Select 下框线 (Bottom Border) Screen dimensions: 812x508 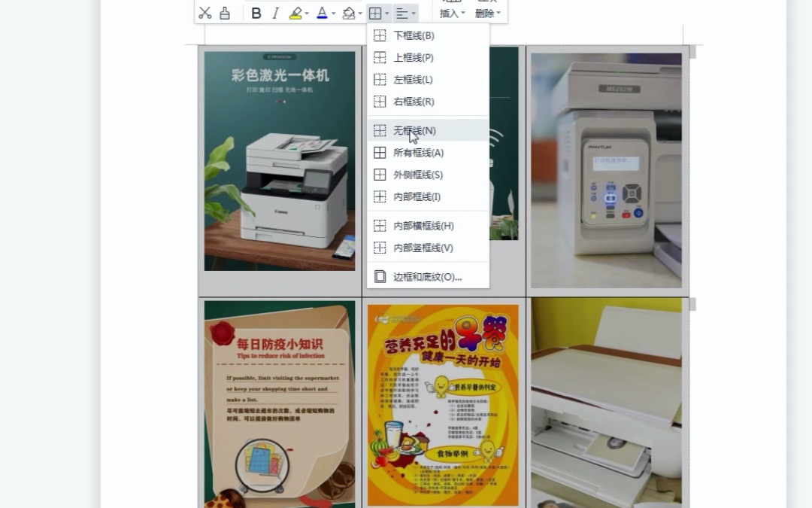tap(414, 35)
